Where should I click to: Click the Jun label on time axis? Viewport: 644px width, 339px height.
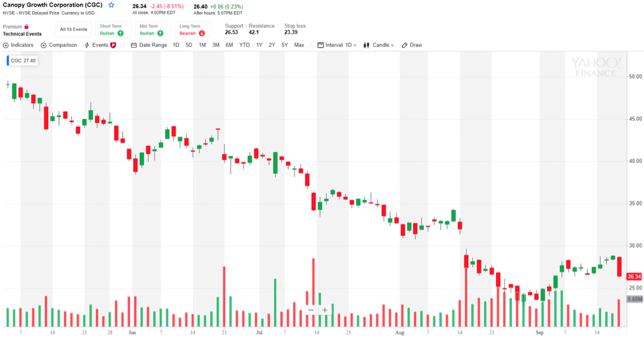(x=132, y=332)
